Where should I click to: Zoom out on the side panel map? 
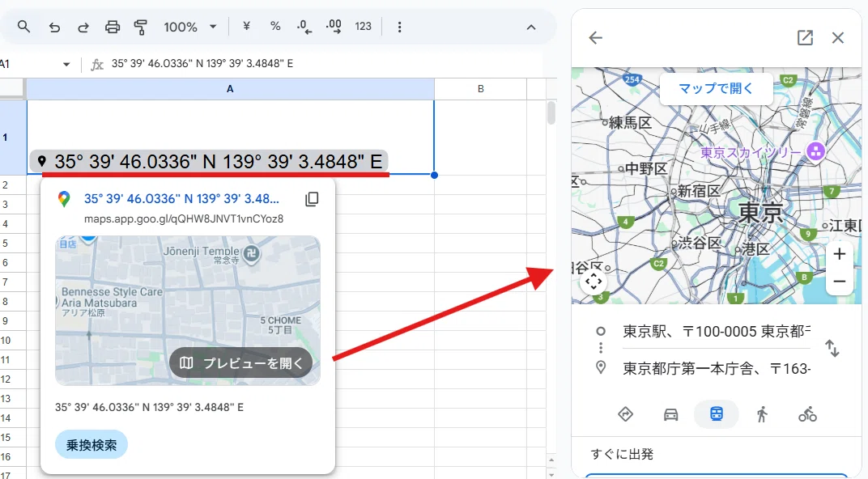click(x=839, y=281)
